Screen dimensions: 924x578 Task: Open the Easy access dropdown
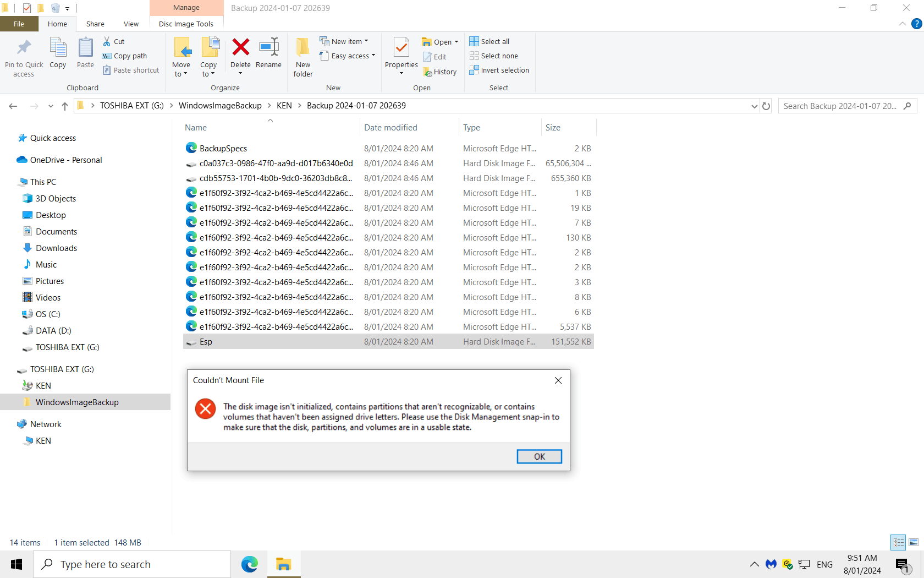(348, 56)
